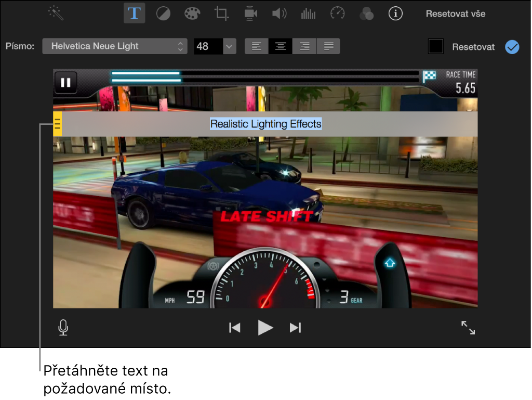Select the cropping tool icon
Screen dimensions: 532x400
[x=221, y=14]
